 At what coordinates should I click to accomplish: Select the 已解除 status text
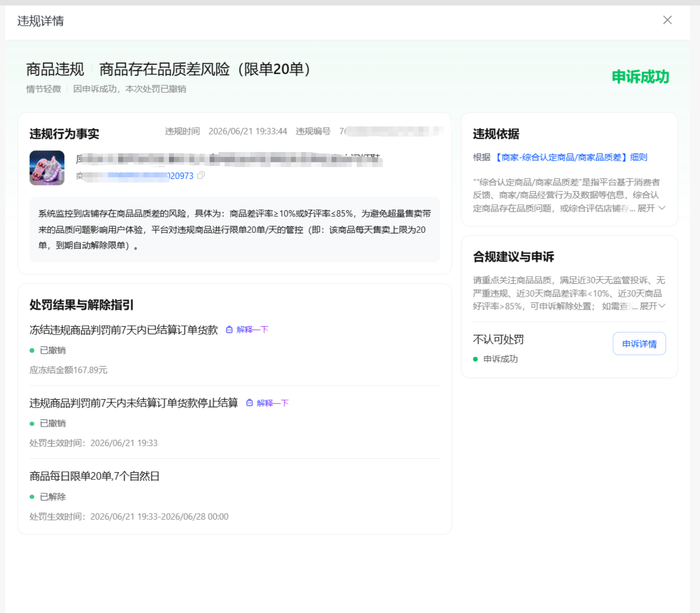(x=53, y=497)
